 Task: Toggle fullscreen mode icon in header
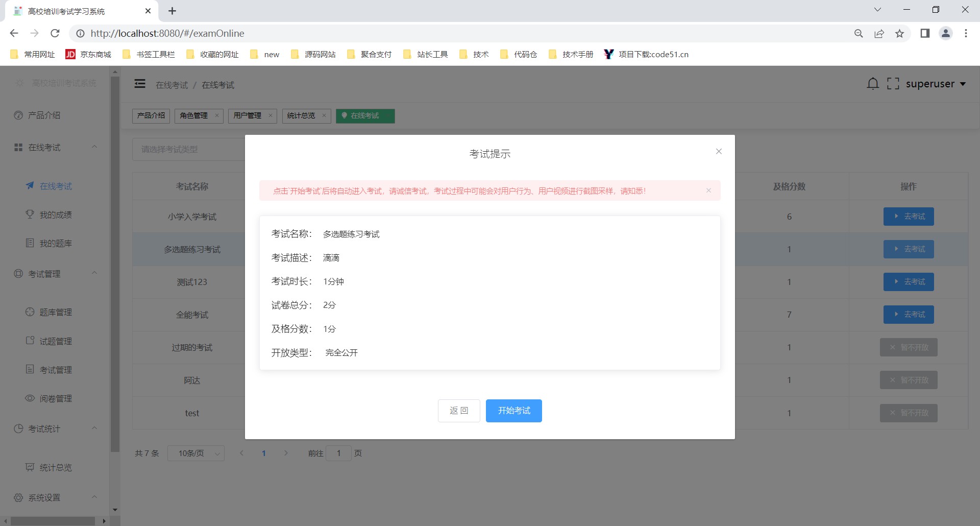click(x=893, y=84)
